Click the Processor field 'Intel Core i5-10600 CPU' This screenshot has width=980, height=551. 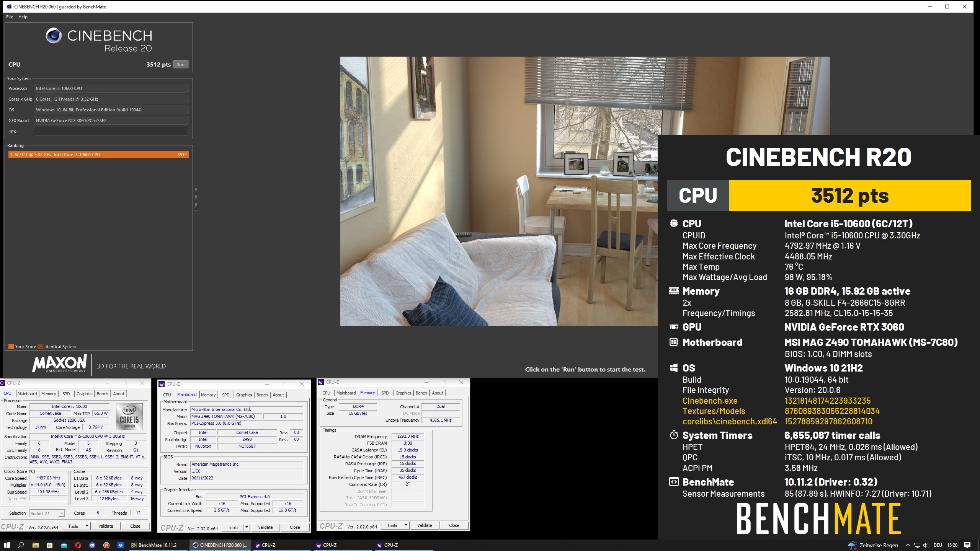pos(111,88)
